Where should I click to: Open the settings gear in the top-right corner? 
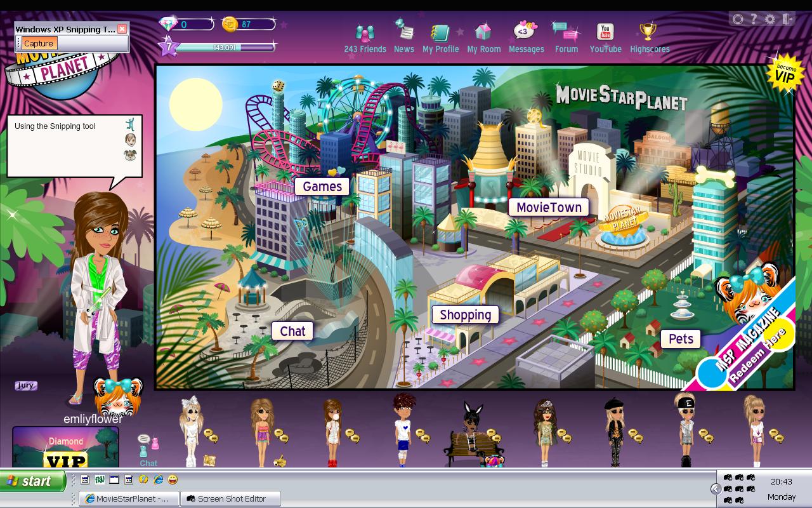(769, 19)
